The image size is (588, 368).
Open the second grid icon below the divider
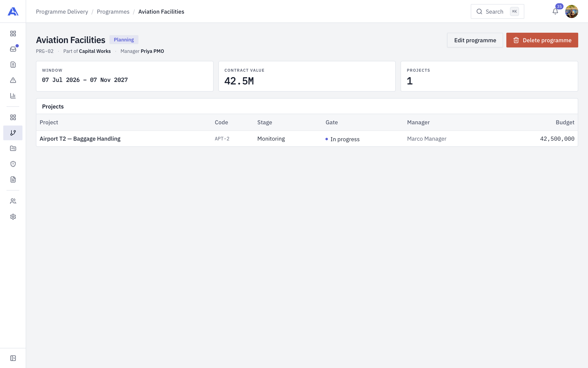(13, 117)
